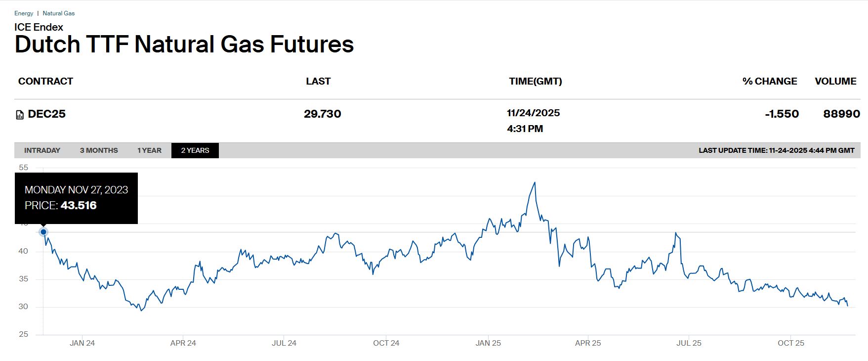
Task: Click the VOLUME column header
Action: pyautogui.click(x=835, y=81)
